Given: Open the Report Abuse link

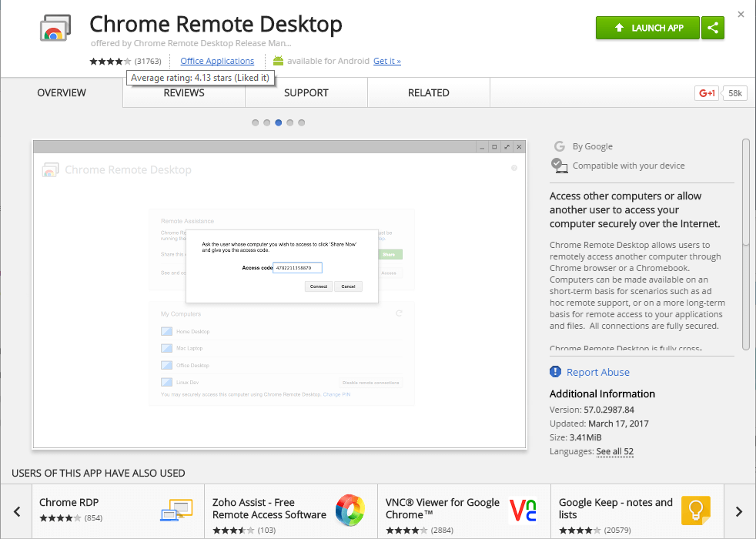Looking at the screenshot, I should (x=598, y=372).
